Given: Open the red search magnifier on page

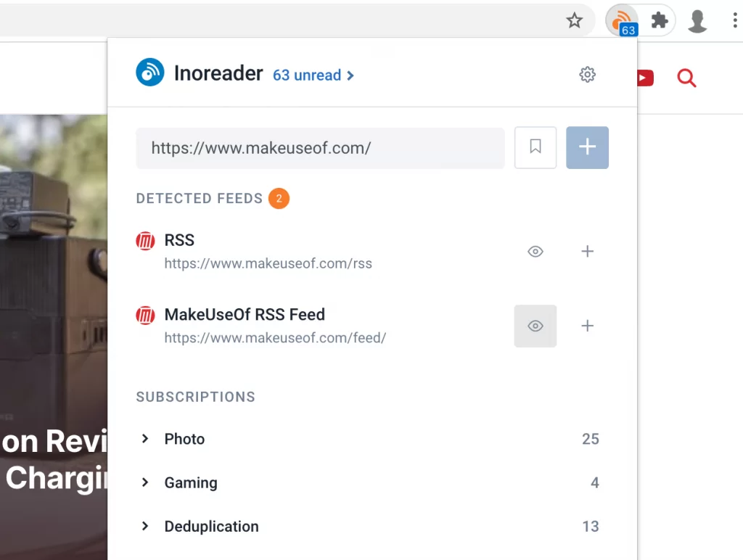Looking at the screenshot, I should point(686,78).
